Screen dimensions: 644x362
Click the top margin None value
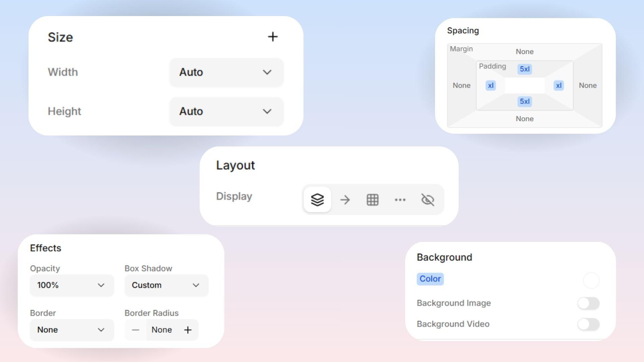[525, 52]
